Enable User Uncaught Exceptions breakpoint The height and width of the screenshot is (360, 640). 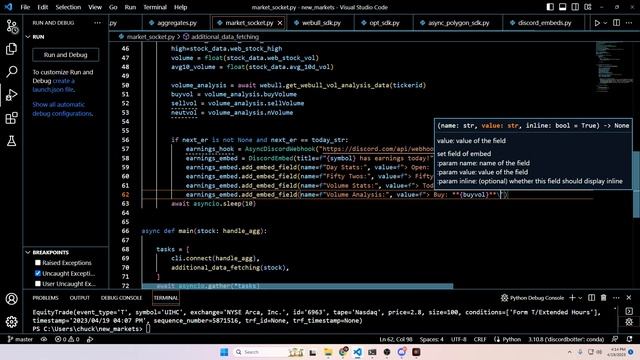pyautogui.click(x=38, y=284)
